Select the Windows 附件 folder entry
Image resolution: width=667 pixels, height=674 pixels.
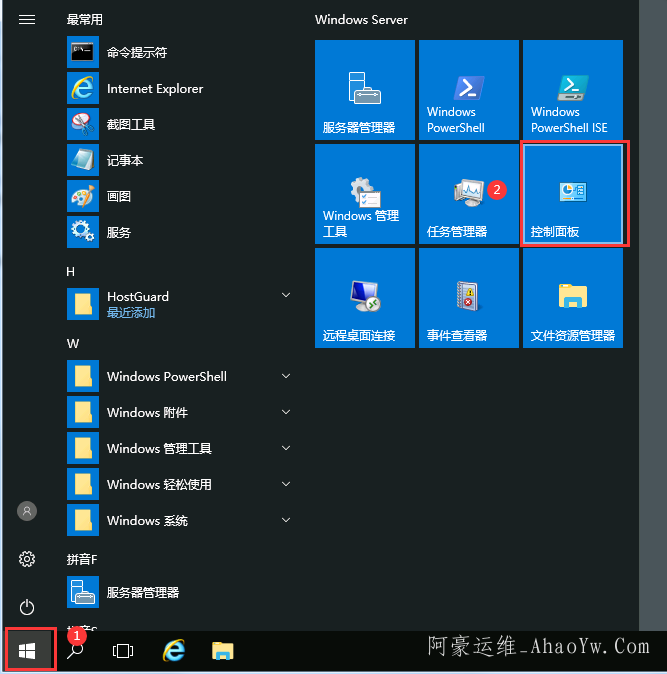point(180,412)
